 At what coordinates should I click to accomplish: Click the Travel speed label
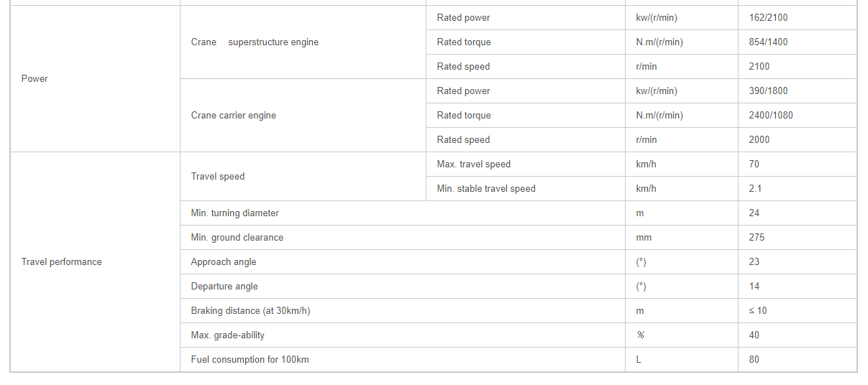(218, 177)
